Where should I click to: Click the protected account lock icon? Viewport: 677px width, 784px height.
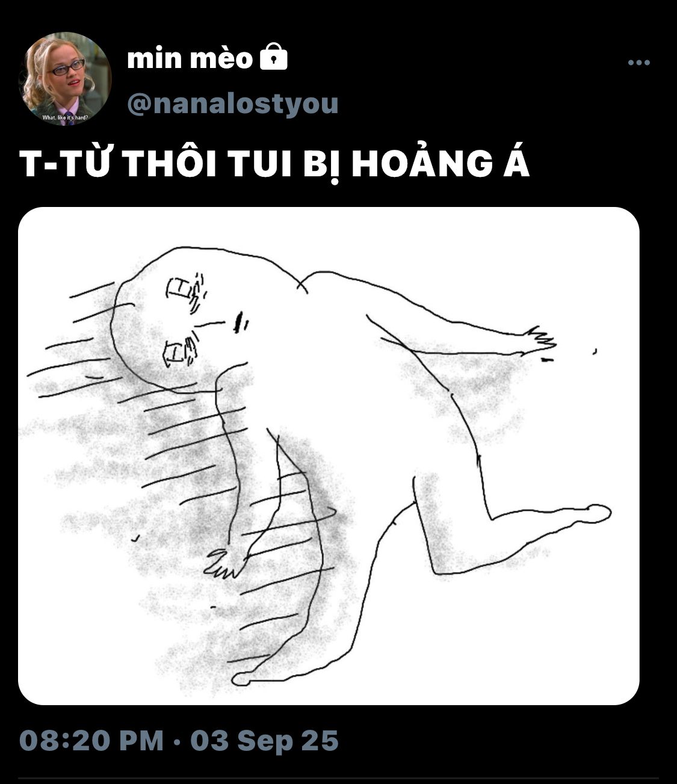(x=273, y=57)
